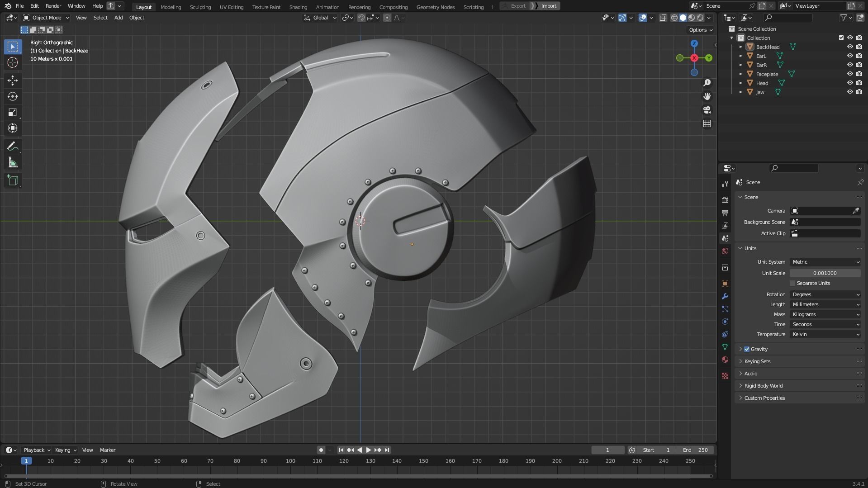Select the Cursor tool in toolbar
Viewport: 868px width, 488px height.
click(13, 62)
